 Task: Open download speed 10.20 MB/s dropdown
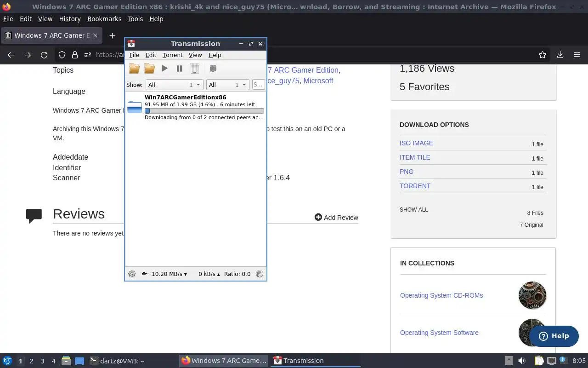click(x=169, y=274)
